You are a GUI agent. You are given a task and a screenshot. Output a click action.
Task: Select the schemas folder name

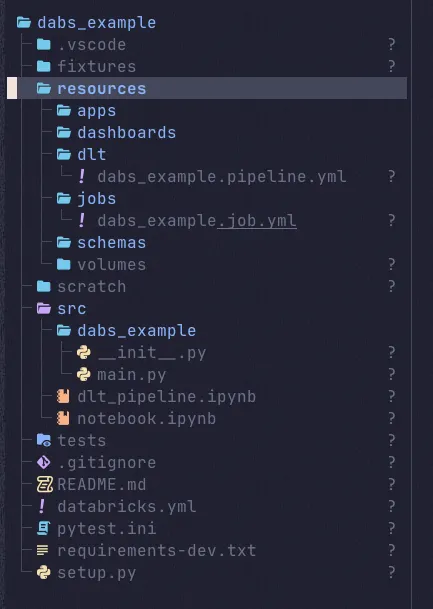click(x=112, y=243)
